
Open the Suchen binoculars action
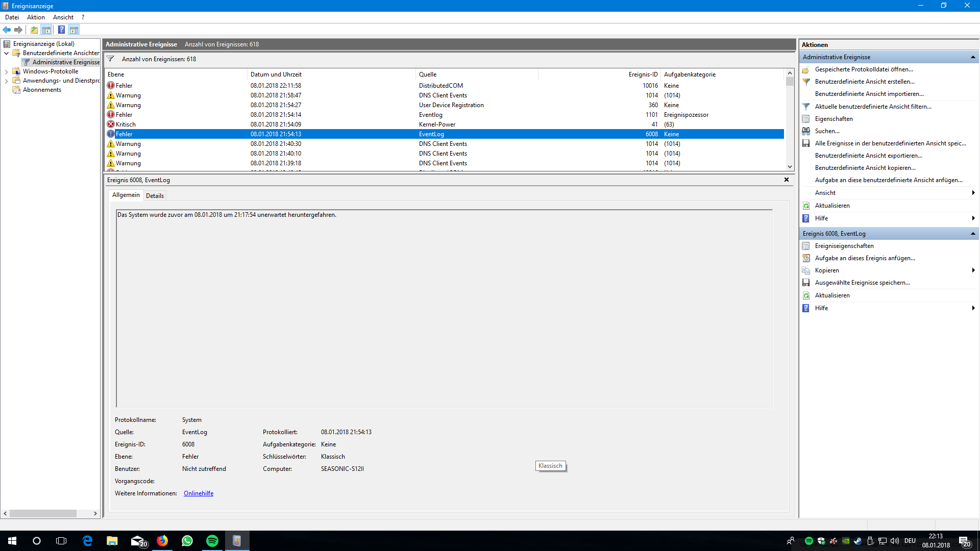pyautogui.click(x=827, y=131)
